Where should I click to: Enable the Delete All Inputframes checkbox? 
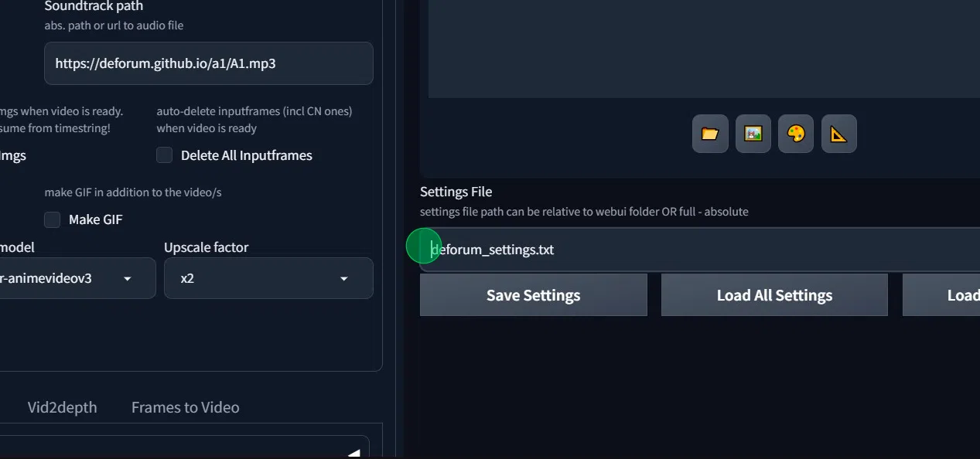tap(164, 155)
